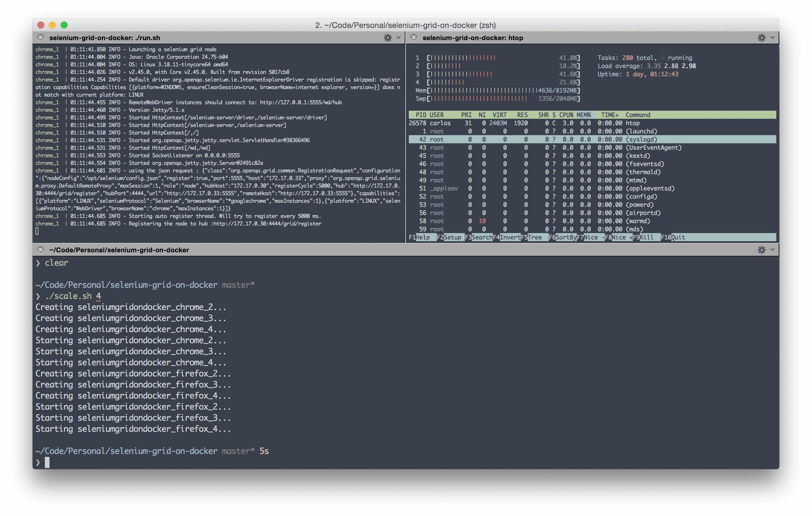Click the htop tab label

(471, 38)
